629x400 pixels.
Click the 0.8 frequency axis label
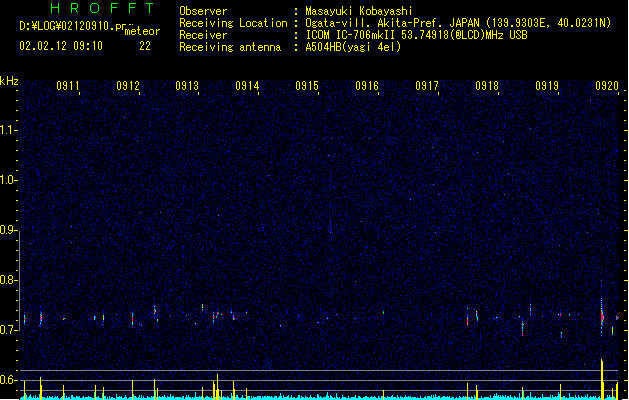point(9,280)
